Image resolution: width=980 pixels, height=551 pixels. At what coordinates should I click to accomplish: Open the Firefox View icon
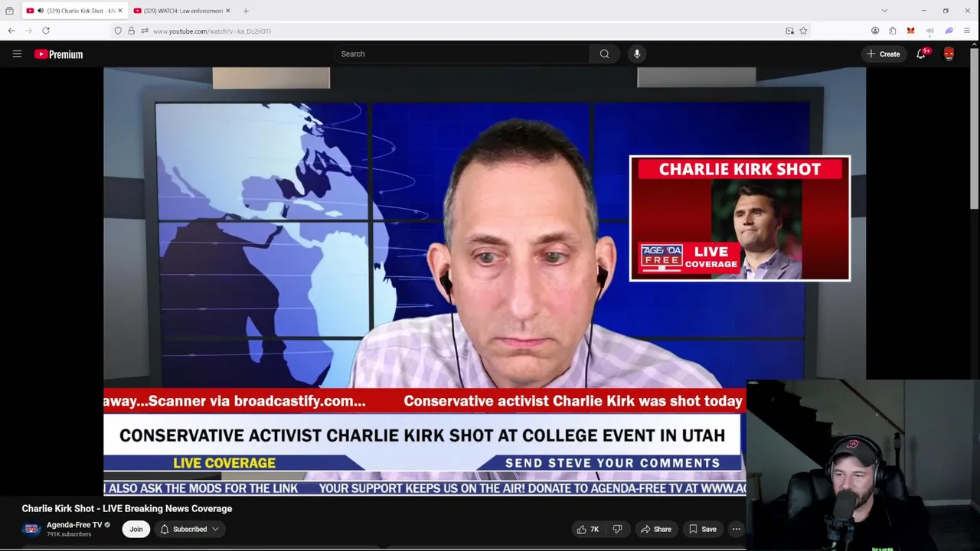[9, 11]
